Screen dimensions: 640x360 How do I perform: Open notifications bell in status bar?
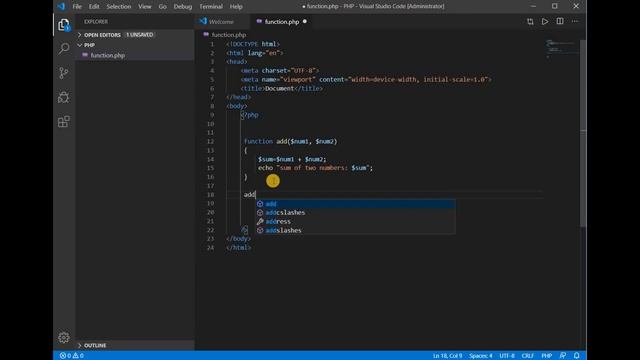click(576, 356)
